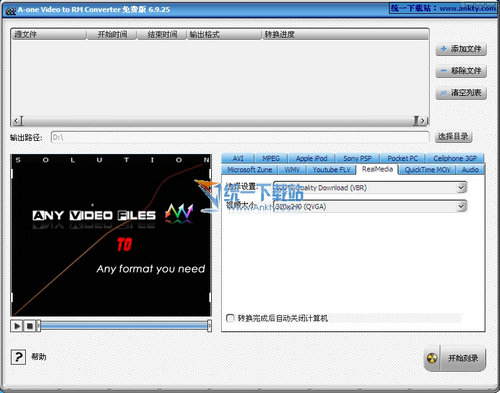Click the radiation icon on the start button
This screenshot has height=393, width=500.
click(x=432, y=358)
